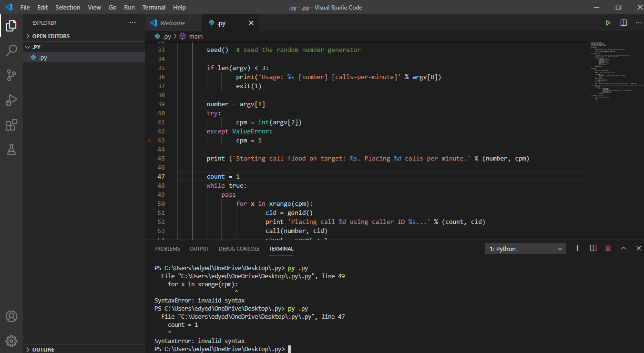Open Source Control view
Viewport: 644px width, 353px height.
click(x=11, y=75)
